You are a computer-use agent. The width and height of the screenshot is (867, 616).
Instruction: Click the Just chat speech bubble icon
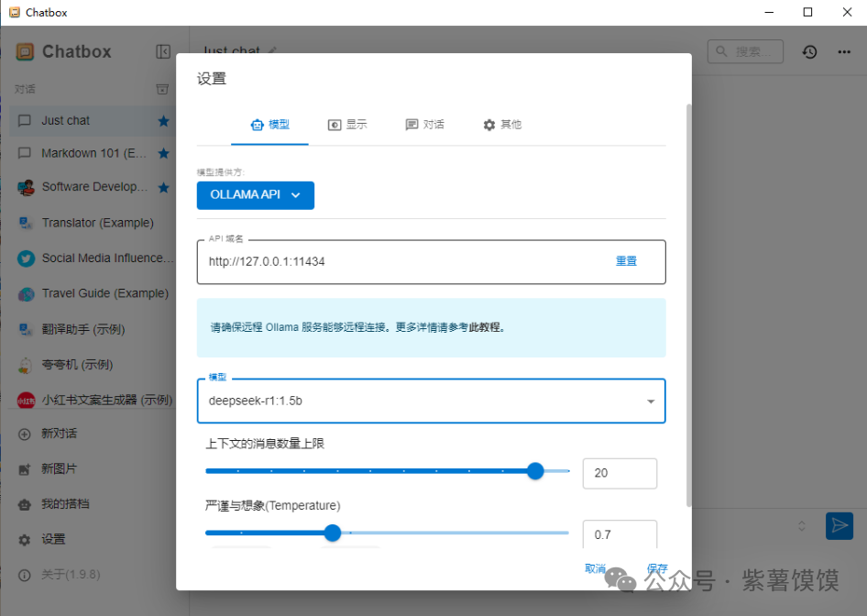click(x=25, y=121)
